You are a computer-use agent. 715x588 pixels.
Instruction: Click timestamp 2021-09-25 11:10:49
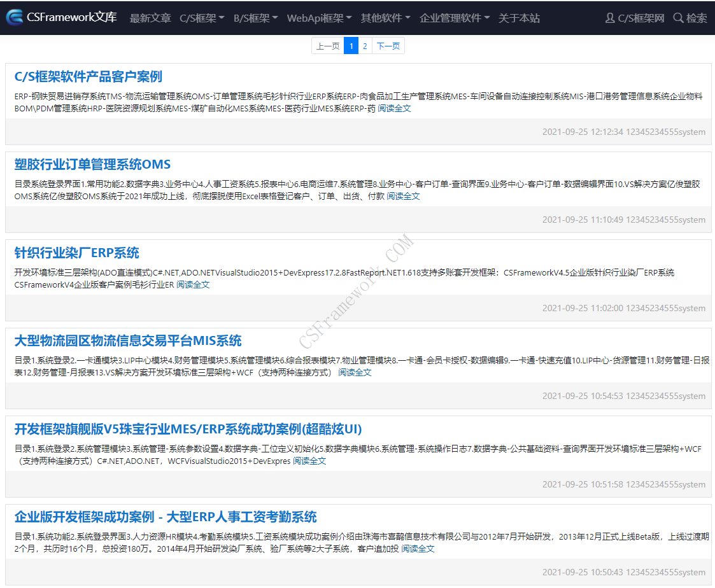(x=583, y=220)
